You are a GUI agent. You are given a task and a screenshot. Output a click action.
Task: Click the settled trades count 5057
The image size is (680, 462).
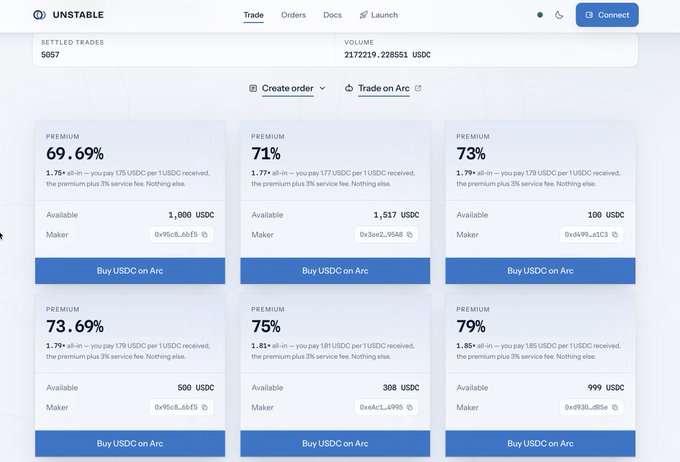pyautogui.click(x=50, y=55)
